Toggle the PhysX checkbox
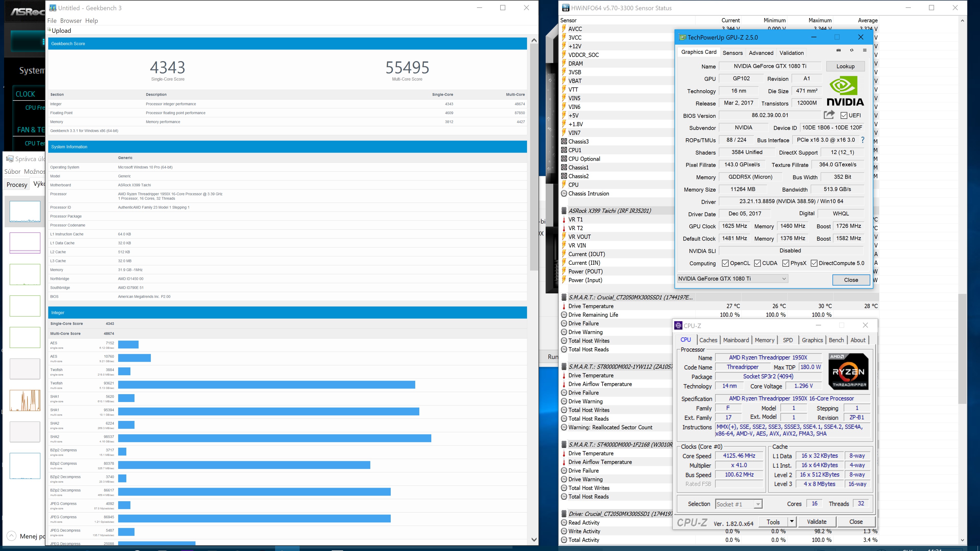The height and width of the screenshot is (551, 980). (786, 263)
